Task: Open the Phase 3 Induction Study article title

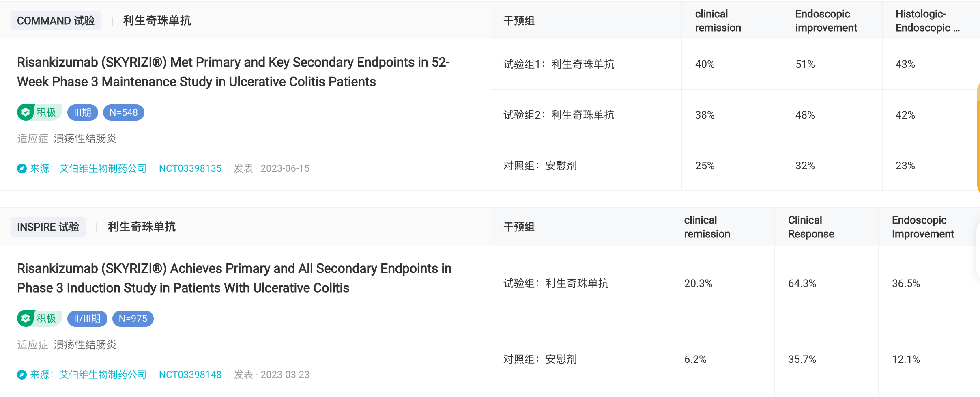Action: coord(234,278)
